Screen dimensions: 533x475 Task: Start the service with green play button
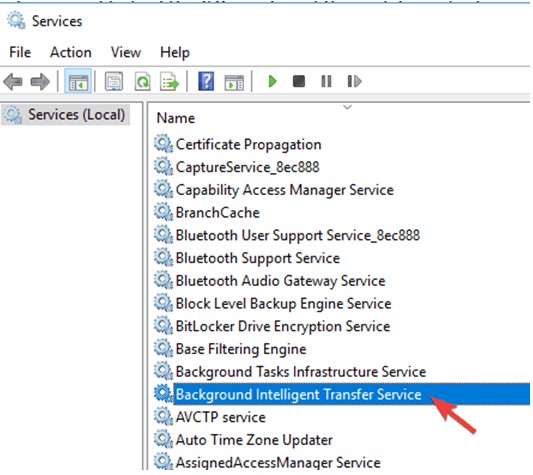pos(273,81)
